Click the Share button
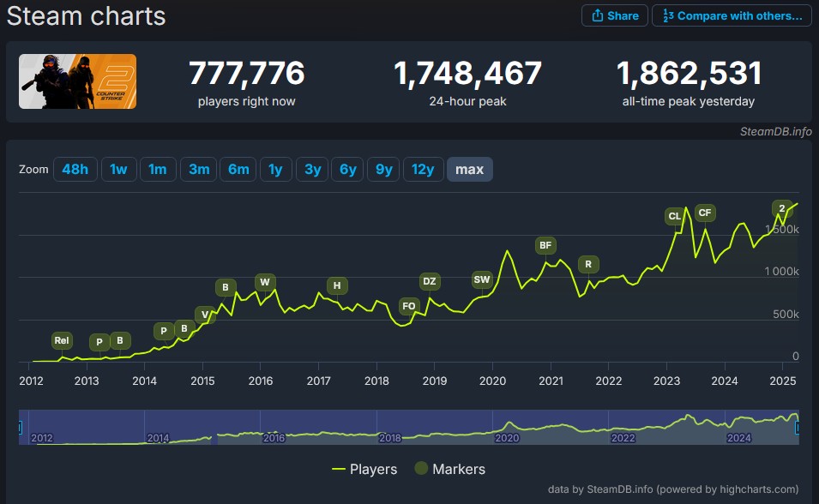This screenshot has height=504, width=819. (615, 15)
